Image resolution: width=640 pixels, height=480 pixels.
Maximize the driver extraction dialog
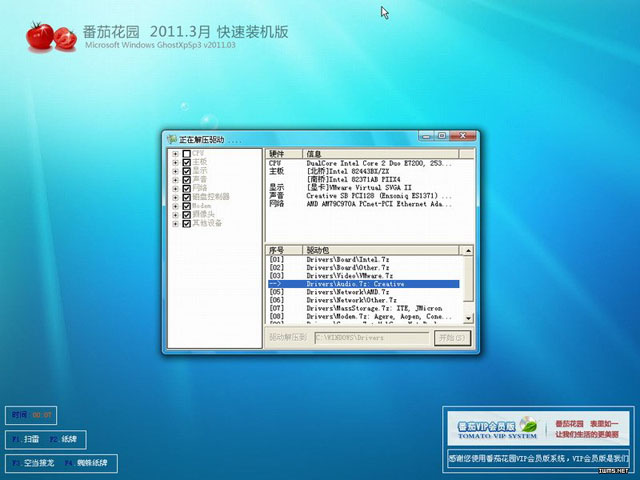(442, 136)
